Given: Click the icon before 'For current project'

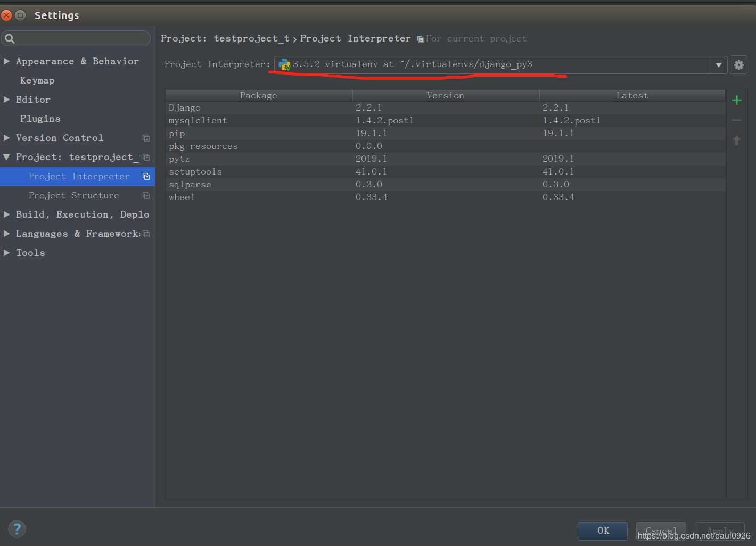Looking at the screenshot, I should 420,39.
